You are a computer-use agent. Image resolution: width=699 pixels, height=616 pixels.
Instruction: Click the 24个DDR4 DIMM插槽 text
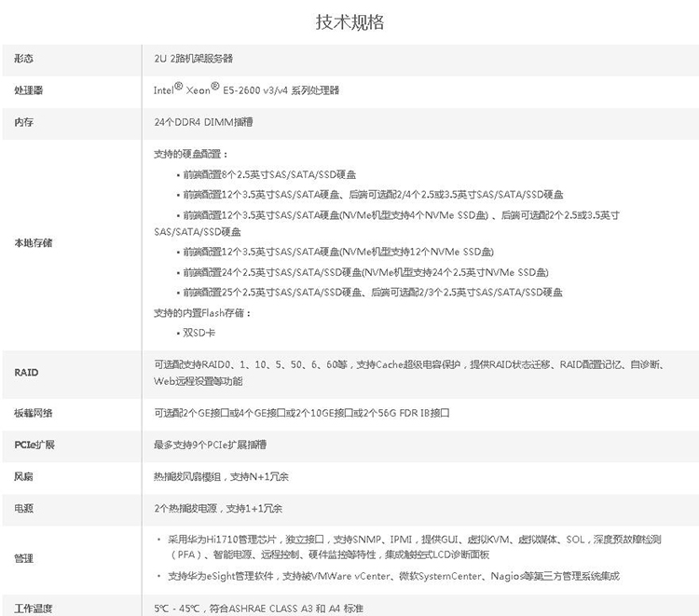click(203, 122)
